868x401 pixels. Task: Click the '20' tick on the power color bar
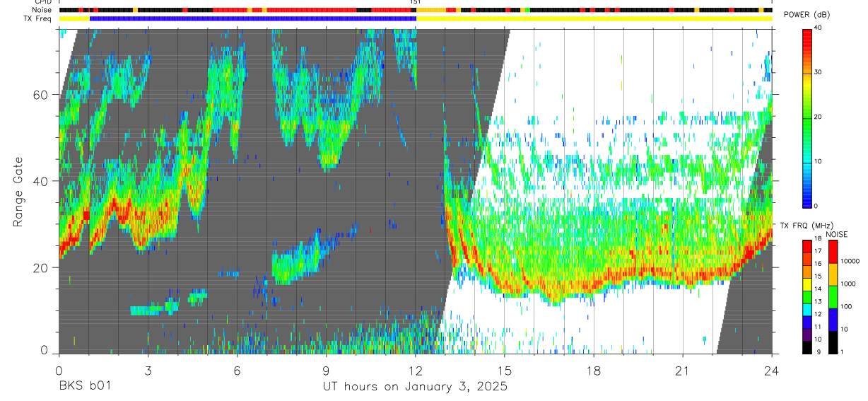tap(818, 117)
